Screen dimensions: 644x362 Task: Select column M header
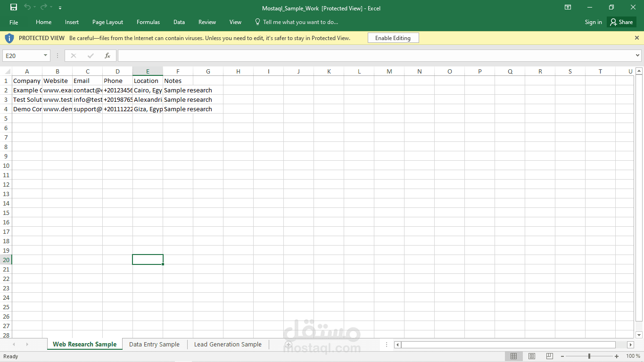[x=389, y=72]
